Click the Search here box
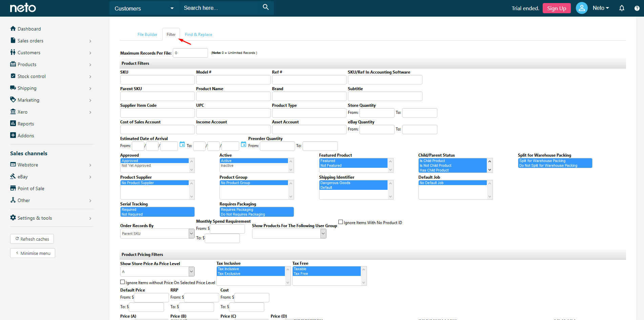Screen dimensions: 644x320 [220, 8]
